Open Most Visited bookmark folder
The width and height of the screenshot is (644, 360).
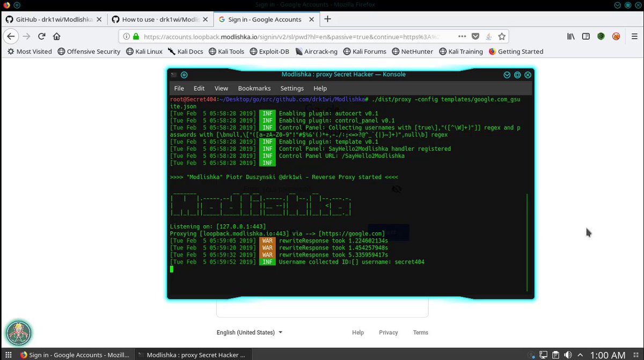click(30, 52)
